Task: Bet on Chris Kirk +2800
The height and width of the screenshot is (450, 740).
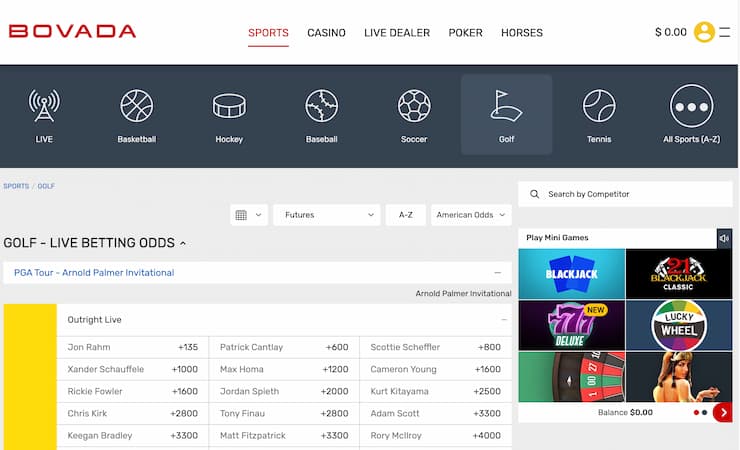Action: click(x=133, y=414)
